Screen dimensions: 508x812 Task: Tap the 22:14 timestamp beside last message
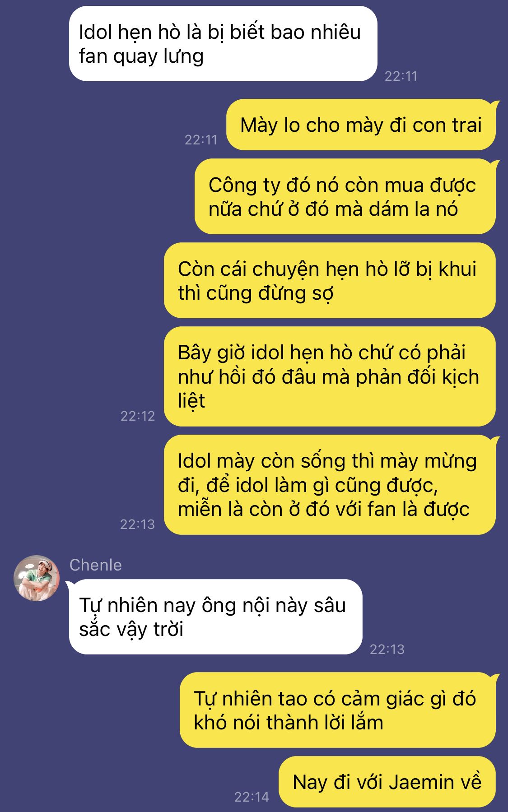pos(252,797)
